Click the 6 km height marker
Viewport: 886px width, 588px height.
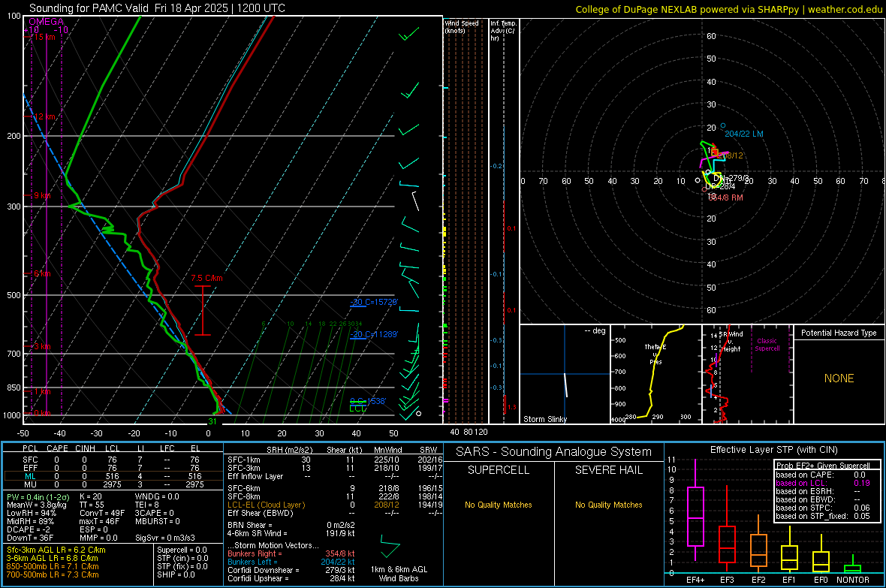pos(42,273)
